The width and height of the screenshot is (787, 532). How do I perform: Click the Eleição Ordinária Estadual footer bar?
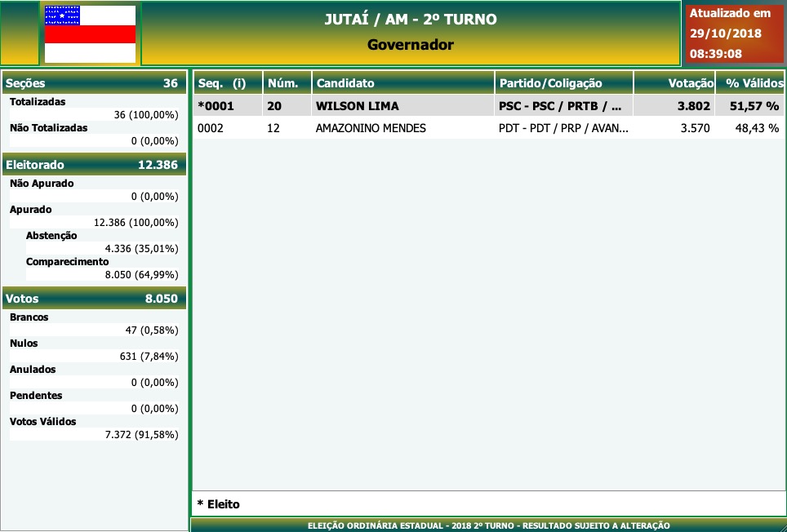tap(488, 525)
